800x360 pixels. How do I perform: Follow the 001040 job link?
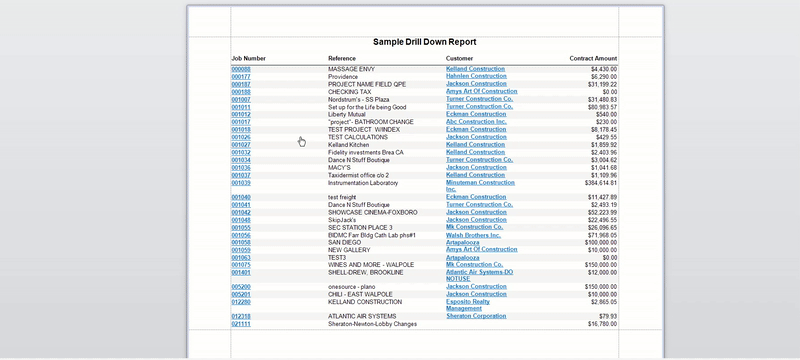241,198
